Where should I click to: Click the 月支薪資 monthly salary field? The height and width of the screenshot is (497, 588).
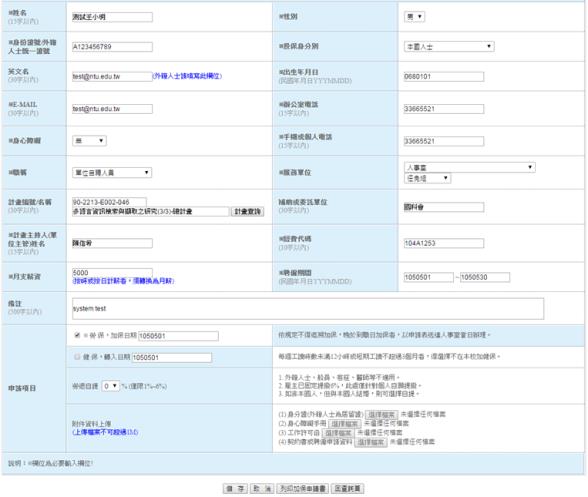[112, 273]
